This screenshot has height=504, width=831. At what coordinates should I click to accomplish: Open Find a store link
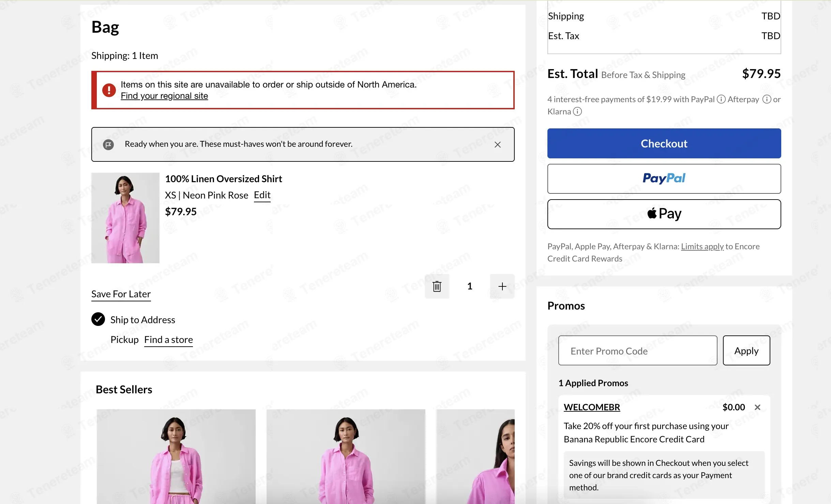coord(168,340)
